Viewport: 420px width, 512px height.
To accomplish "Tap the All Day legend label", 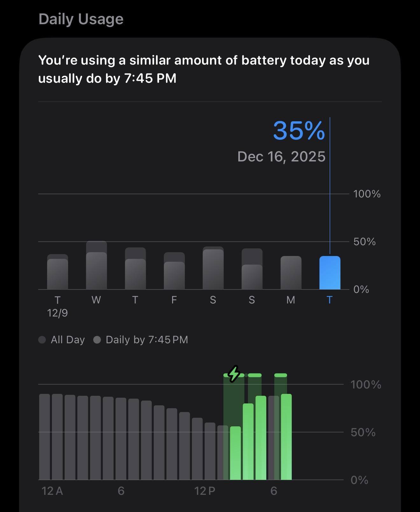I will [68, 340].
